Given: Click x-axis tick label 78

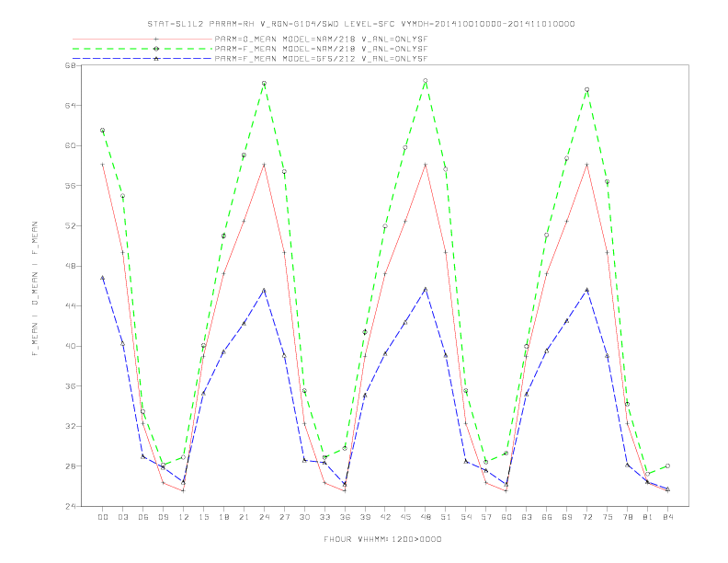Looking at the screenshot, I should (x=627, y=517).
